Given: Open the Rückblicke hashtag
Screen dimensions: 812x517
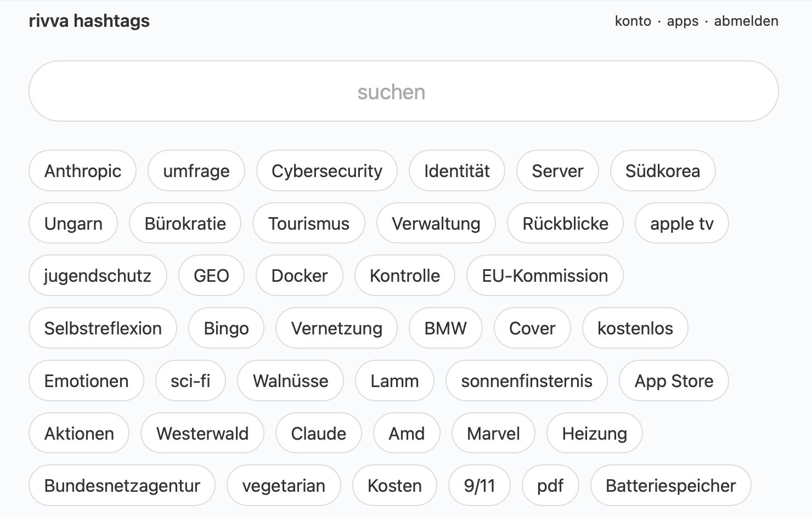Looking at the screenshot, I should (x=565, y=223).
